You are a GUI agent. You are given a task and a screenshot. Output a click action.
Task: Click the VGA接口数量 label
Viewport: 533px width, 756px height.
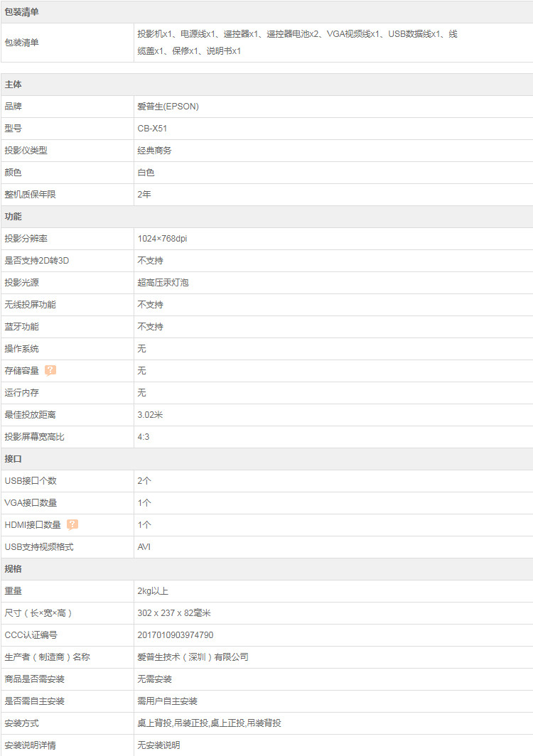click(x=31, y=503)
